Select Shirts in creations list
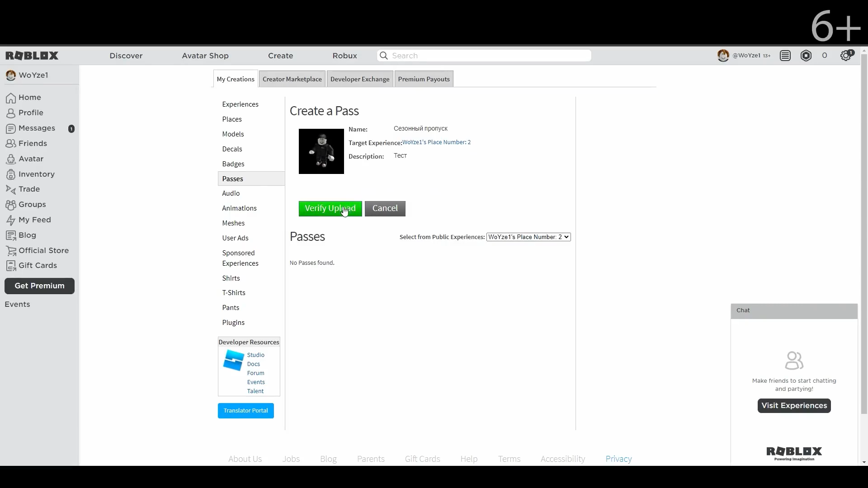 click(231, 278)
